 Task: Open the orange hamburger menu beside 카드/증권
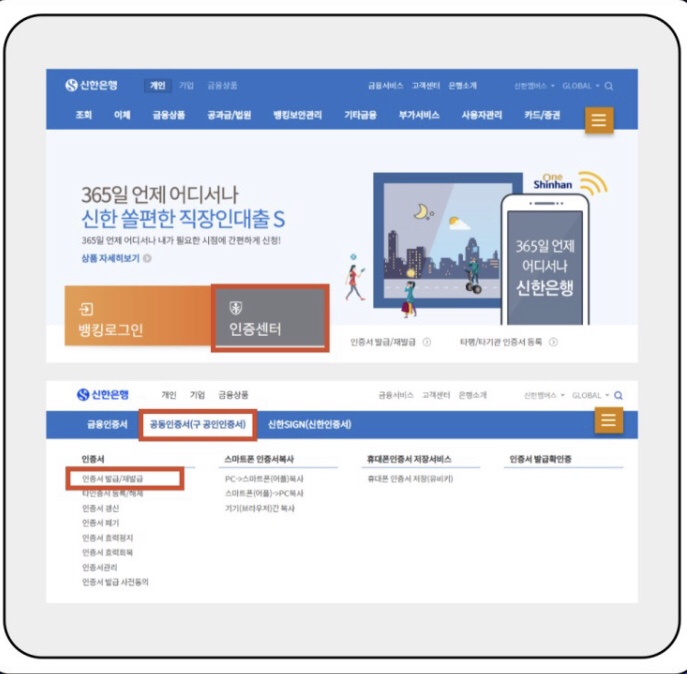click(x=599, y=119)
